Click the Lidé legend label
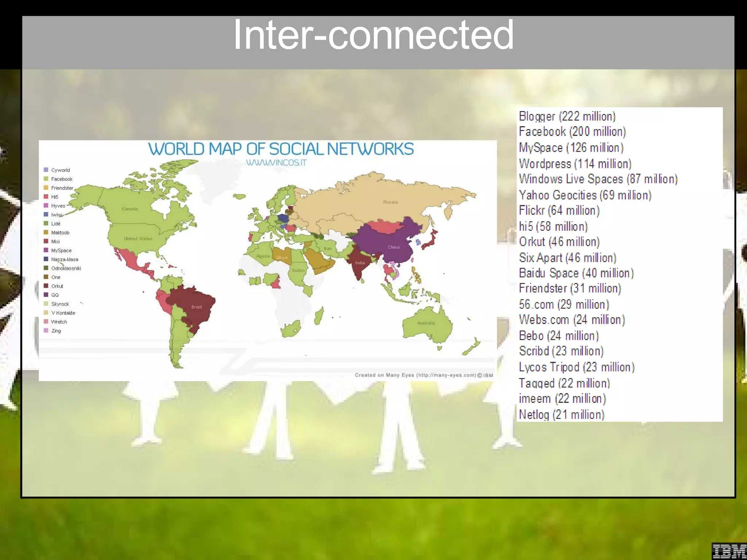The width and height of the screenshot is (747, 560). point(56,223)
